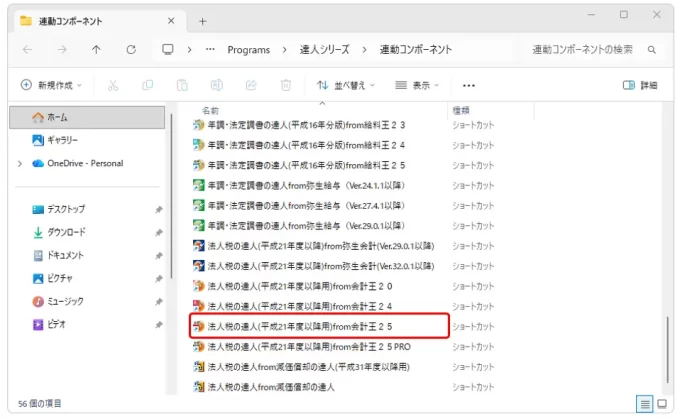This screenshot has height=419, width=680.
Task: Switch to large thumbnails view icon
Action: (661, 403)
